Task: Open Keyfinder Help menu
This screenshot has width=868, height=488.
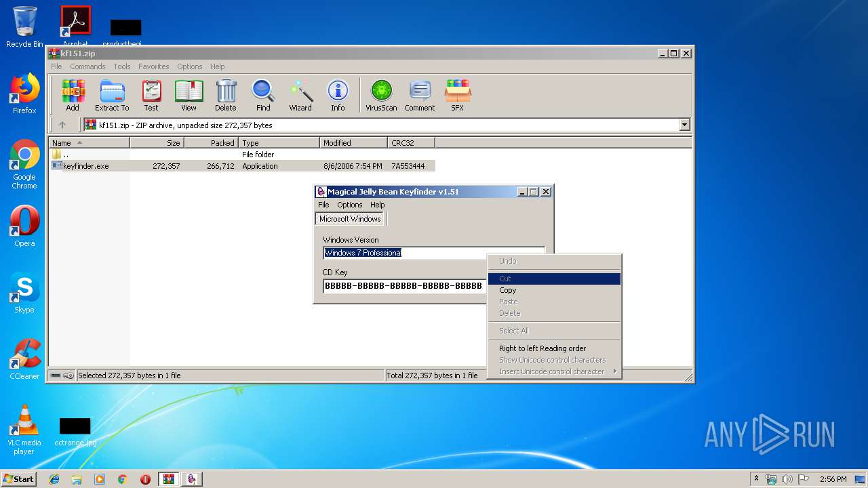Action: (x=378, y=205)
